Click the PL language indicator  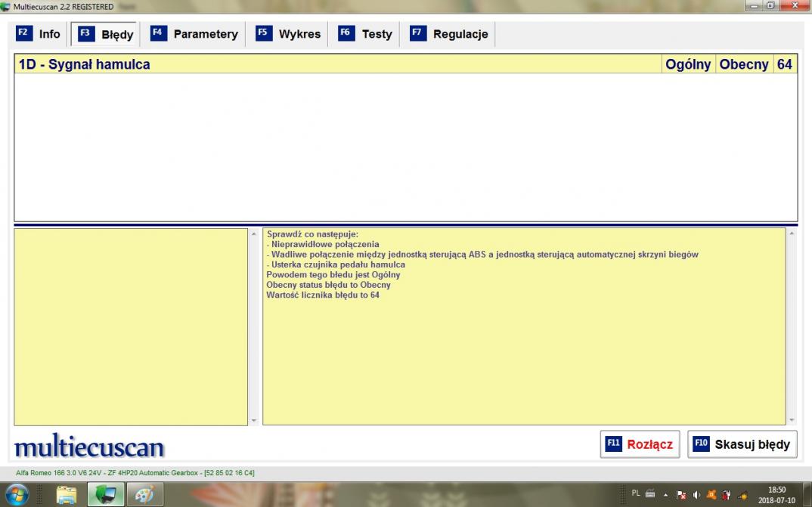click(x=636, y=493)
